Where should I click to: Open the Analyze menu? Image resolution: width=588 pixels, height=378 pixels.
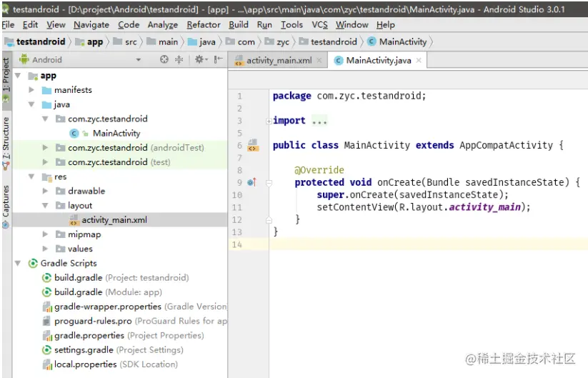tap(163, 25)
